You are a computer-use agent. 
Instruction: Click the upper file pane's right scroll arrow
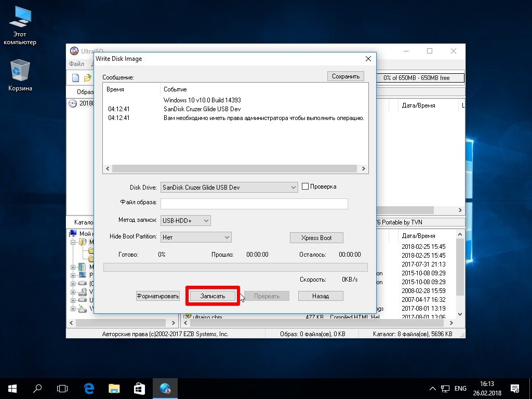[460, 210]
